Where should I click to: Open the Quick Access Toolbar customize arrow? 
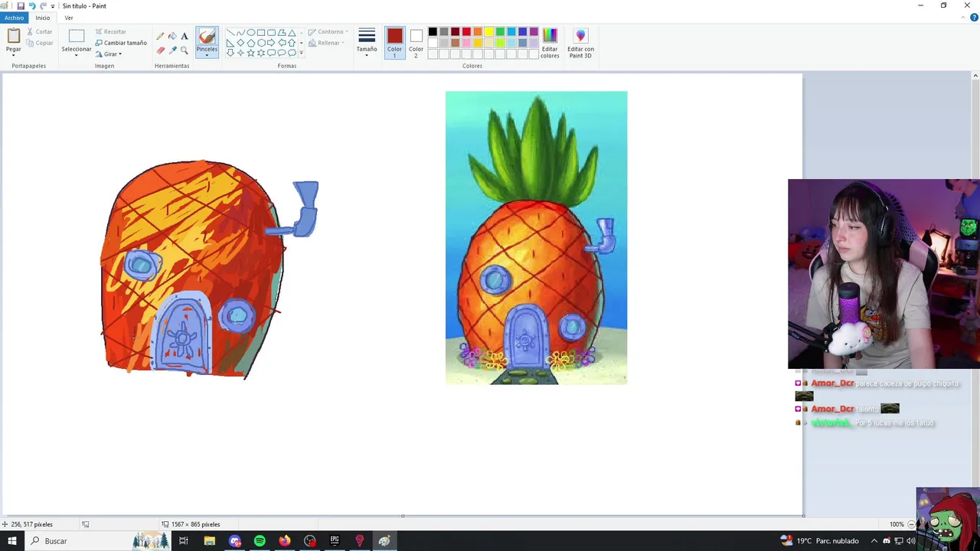(x=53, y=6)
